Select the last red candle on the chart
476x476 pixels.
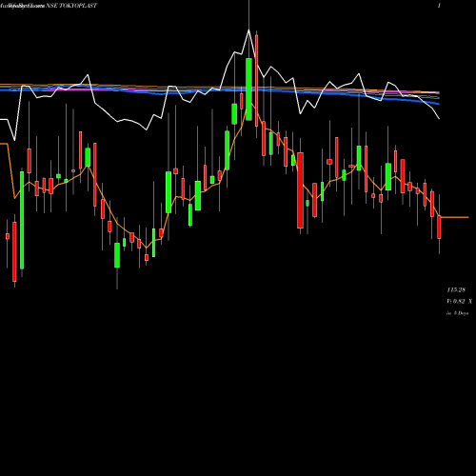point(439,227)
